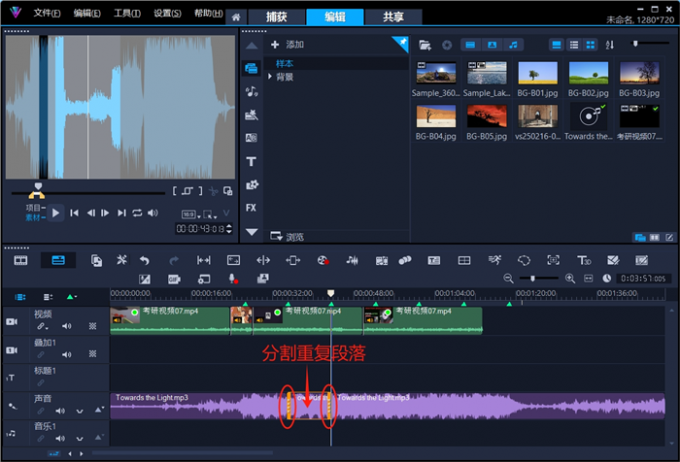This screenshot has width=680, height=462.
Task: Switch library to thumbnail view
Action: [x=590, y=45]
